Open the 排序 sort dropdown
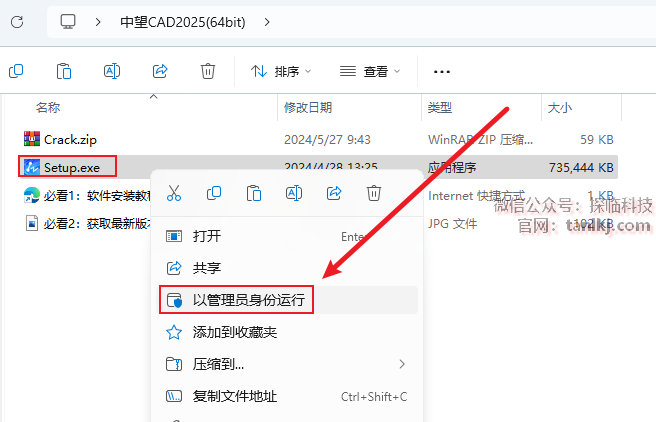This screenshot has height=422, width=656. pos(281,72)
